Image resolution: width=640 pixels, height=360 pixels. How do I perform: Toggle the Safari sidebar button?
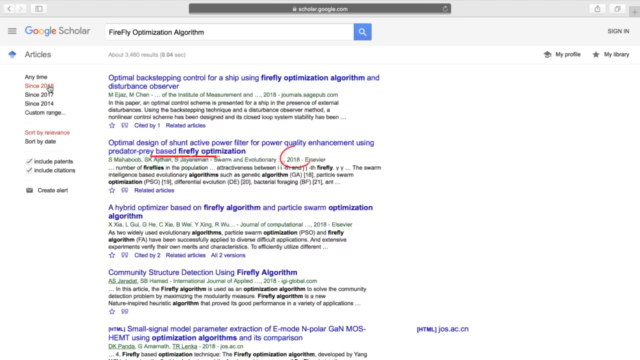click(x=39, y=9)
